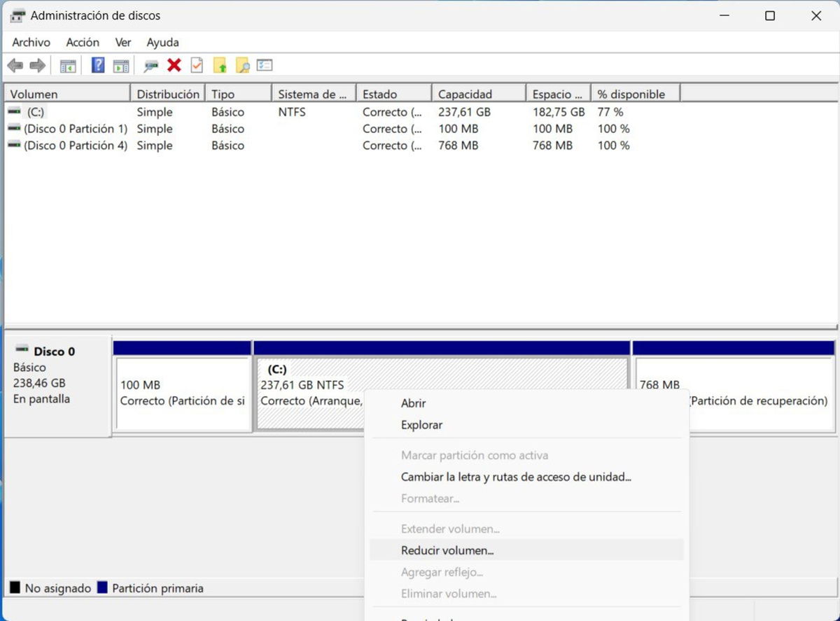
Task: Open Help via the question mark toolbar icon
Action: (98, 65)
